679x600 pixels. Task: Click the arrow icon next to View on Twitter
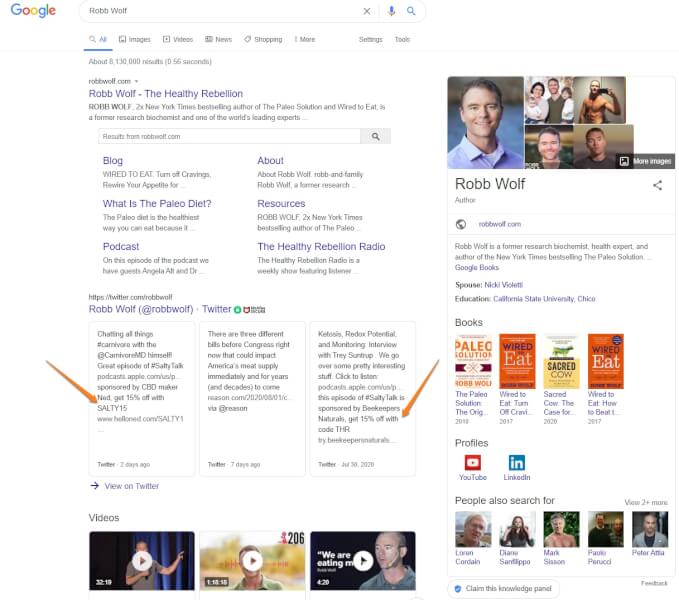pos(94,486)
